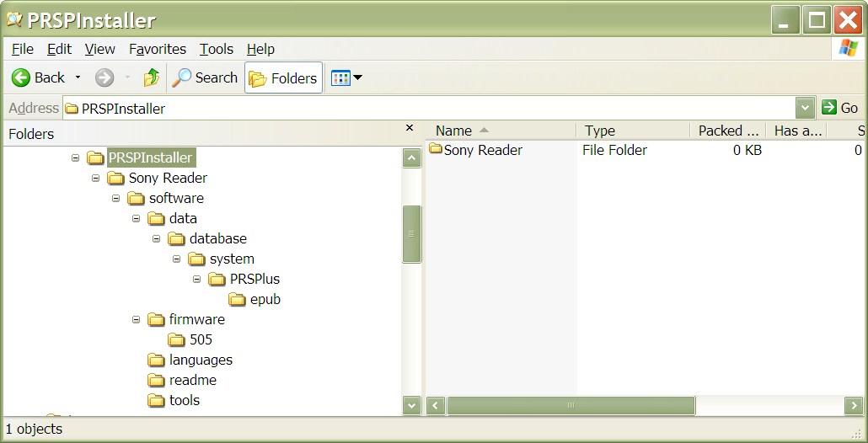Open the Help menu
Viewport: 868px width, 443px height.
click(260, 49)
